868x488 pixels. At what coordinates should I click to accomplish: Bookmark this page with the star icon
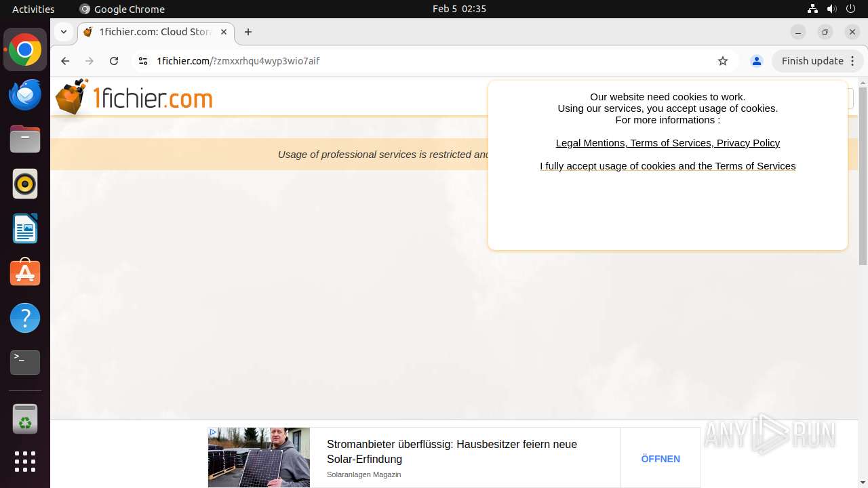723,61
